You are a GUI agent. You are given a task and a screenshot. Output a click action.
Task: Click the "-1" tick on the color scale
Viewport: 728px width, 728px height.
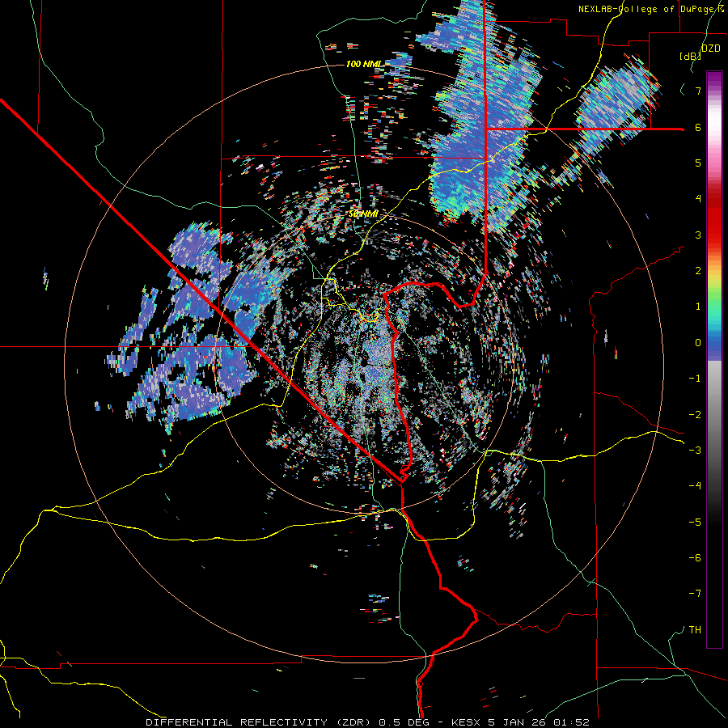point(695,379)
